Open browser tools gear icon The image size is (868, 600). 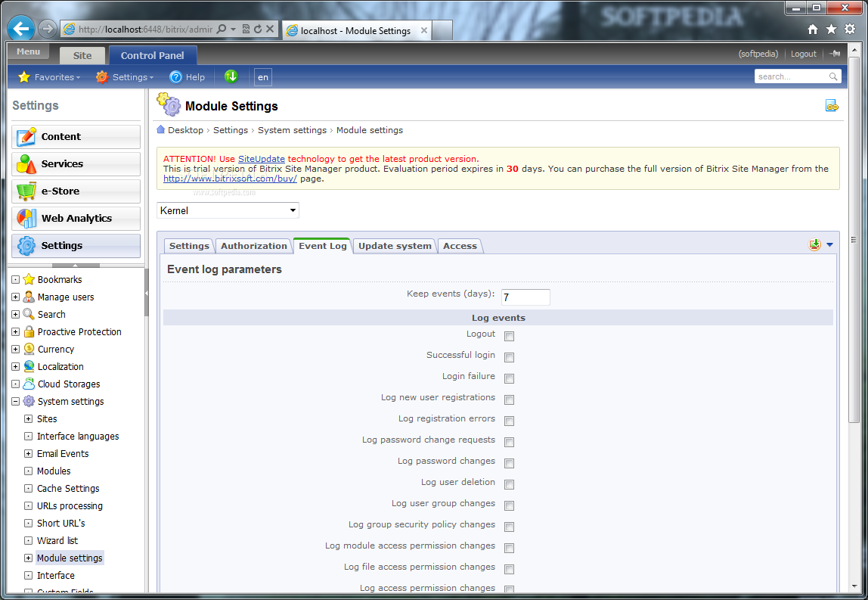tap(850, 30)
